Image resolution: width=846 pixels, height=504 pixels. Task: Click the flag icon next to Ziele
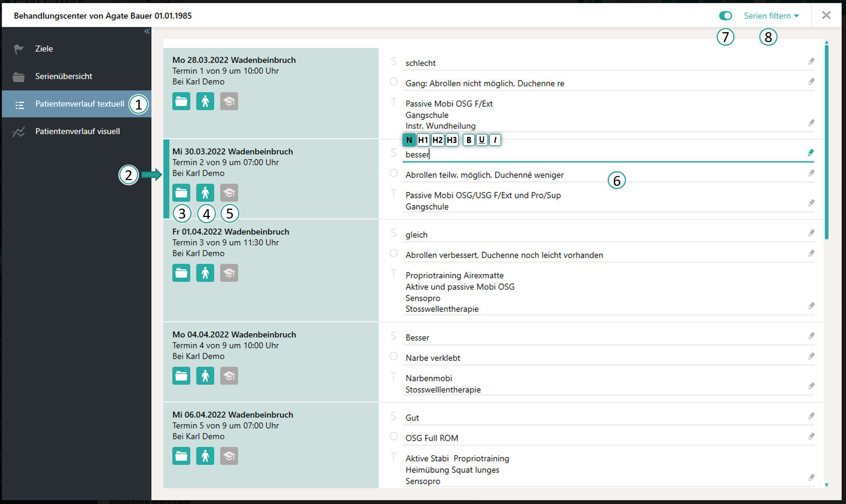click(19, 48)
